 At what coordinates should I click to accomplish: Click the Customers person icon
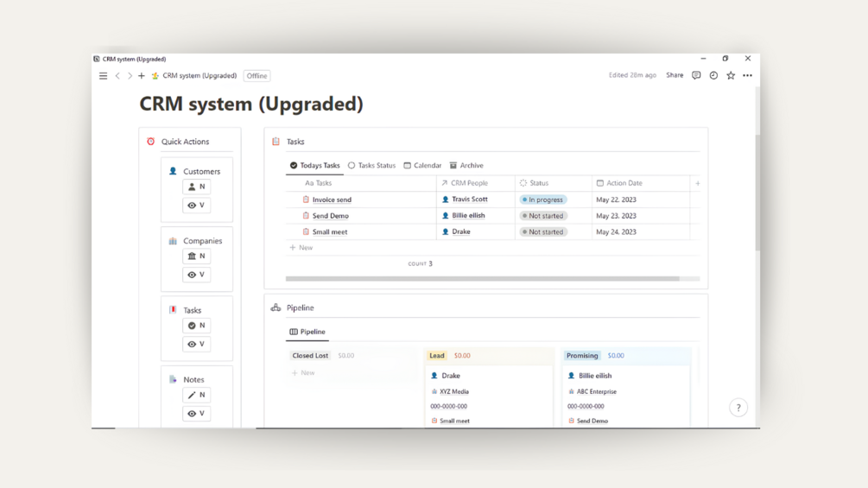click(x=173, y=172)
